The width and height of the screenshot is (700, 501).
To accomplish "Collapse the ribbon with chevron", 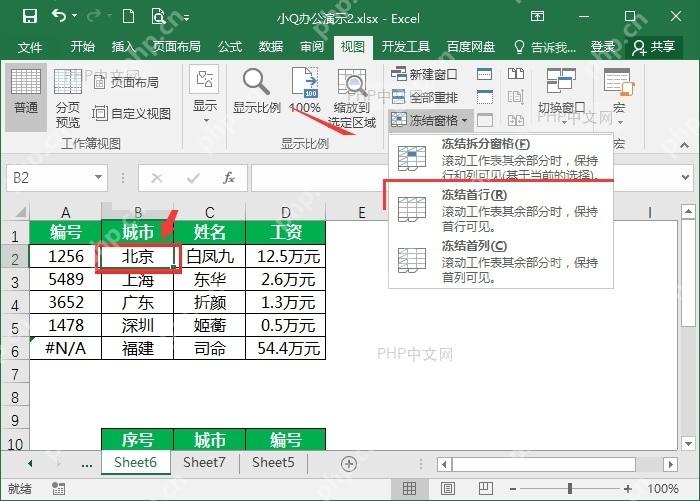I will (684, 145).
